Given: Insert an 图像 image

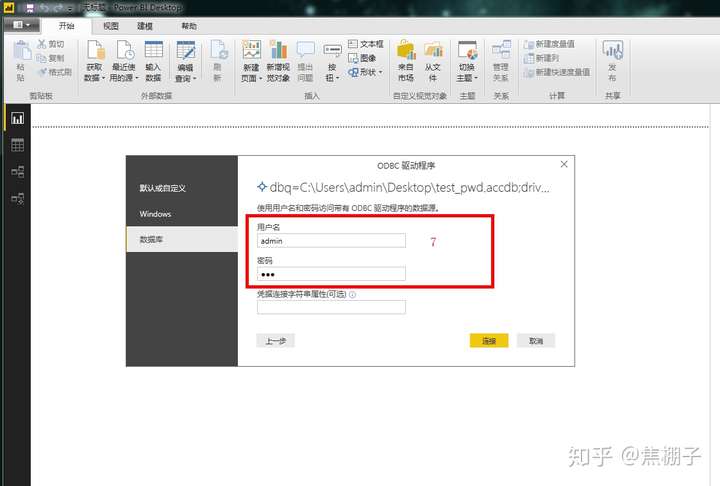Looking at the screenshot, I should [x=362, y=58].
